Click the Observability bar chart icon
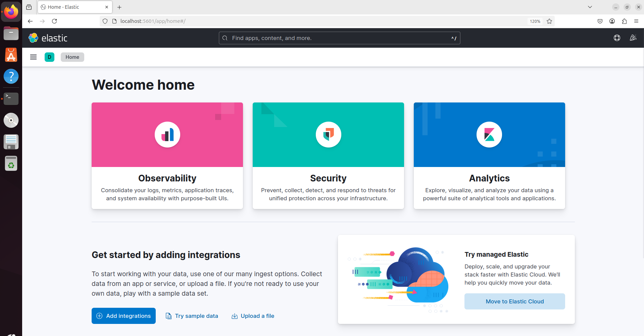 [x=167, y=134]
